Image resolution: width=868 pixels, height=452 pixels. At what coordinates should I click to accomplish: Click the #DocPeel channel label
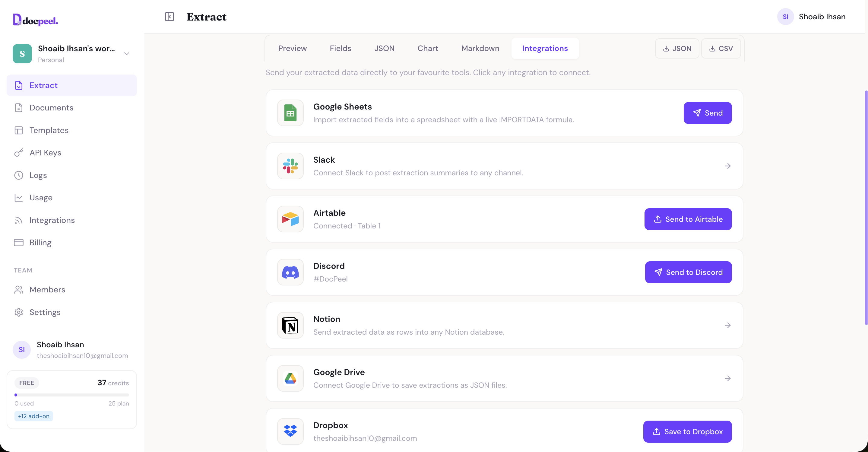click(331, 279)
